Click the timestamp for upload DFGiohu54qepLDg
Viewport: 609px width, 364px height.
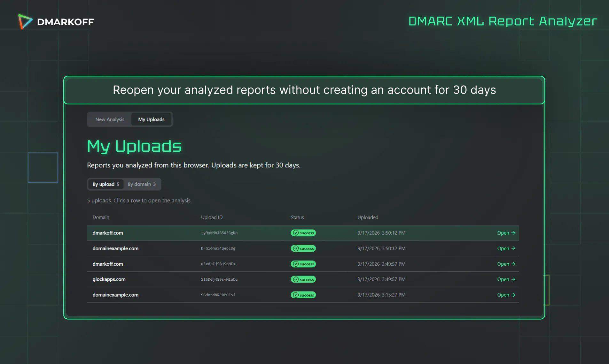(381, 248)
